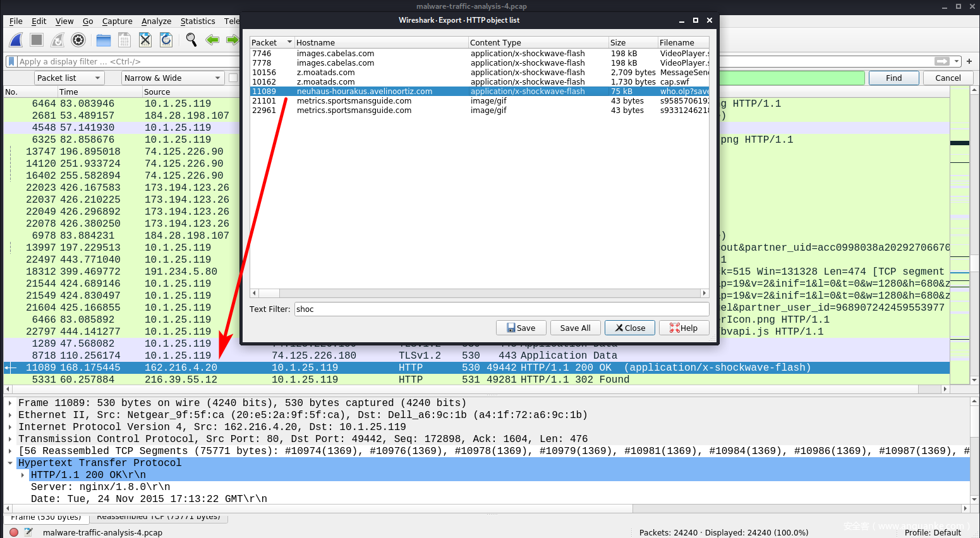Image resolution: width=980 pixels, height=538 pixels.
Task: Go back with the green left arrow
Action: (x=212, y=40)
